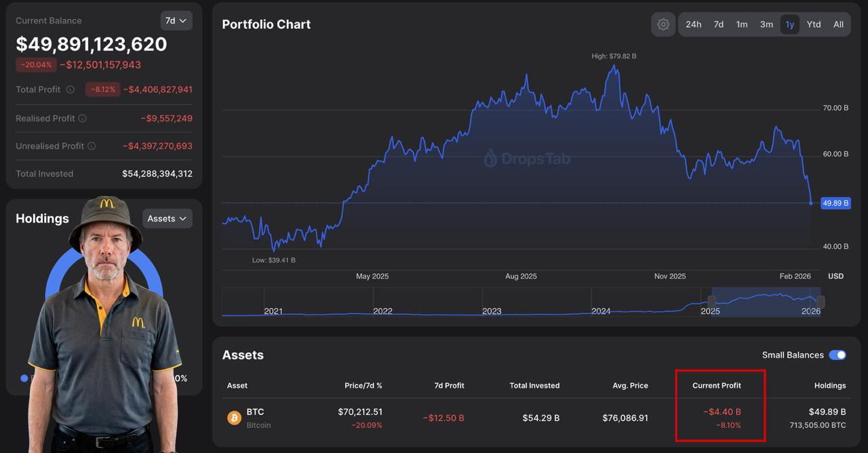Image resolution: width=868 pixels, height=453 pixels.
Task: Sort assets by Holdings column
Action: tap(829, 385)
